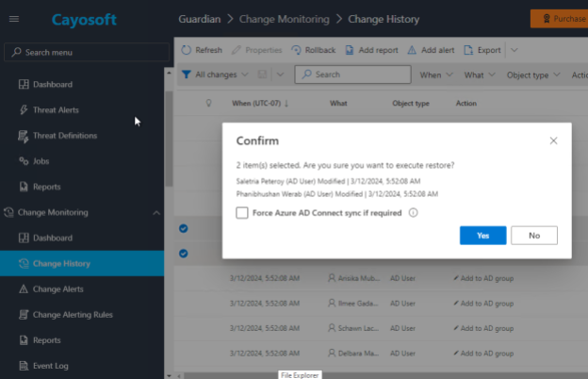The image size is (588, 379).
Task: Close the Confirm dialog with X
Action: click(553, 140)
